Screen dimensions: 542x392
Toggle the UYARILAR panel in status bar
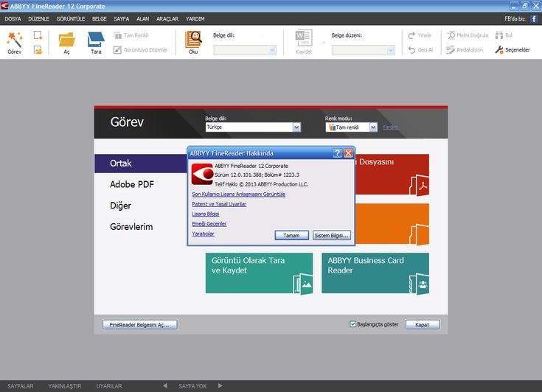pyautogui.click(x=109, y=386)
